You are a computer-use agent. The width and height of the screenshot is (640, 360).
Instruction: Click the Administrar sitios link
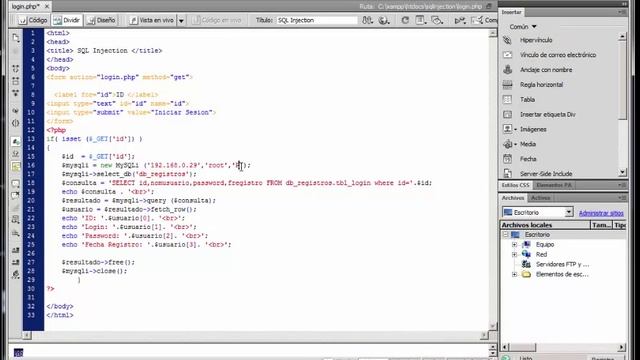point(601,213)
